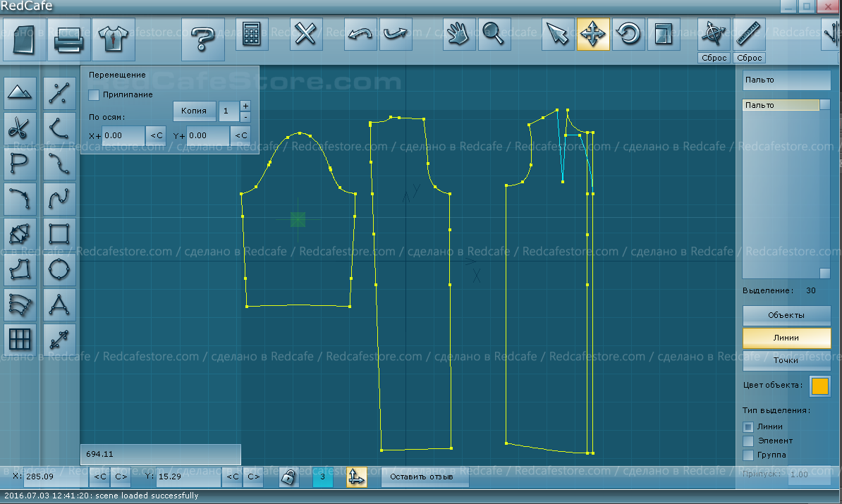The height and width of the screenshot is (504, 842).
Task: Enable the Прилипание checkbox
Action: [x=94, y=95]
